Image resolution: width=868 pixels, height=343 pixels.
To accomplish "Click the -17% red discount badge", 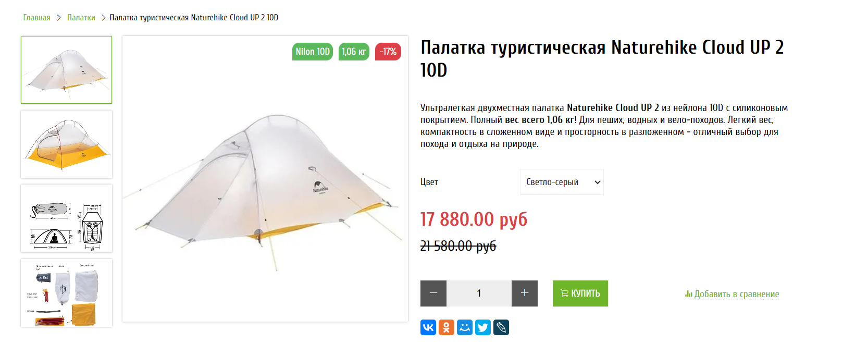I will (388, 52).
